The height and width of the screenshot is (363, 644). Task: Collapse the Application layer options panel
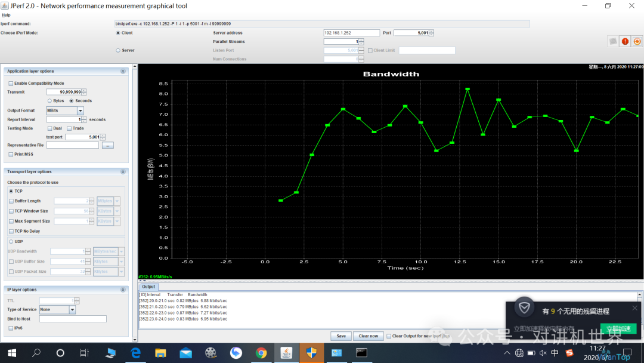[123, 72]
